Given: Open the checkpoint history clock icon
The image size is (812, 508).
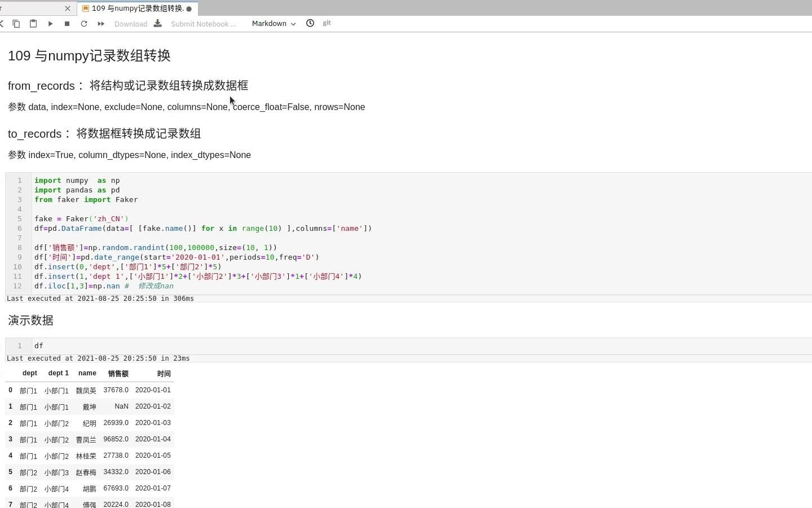Looking at the screenshot, I should click(x=310, y=23).
